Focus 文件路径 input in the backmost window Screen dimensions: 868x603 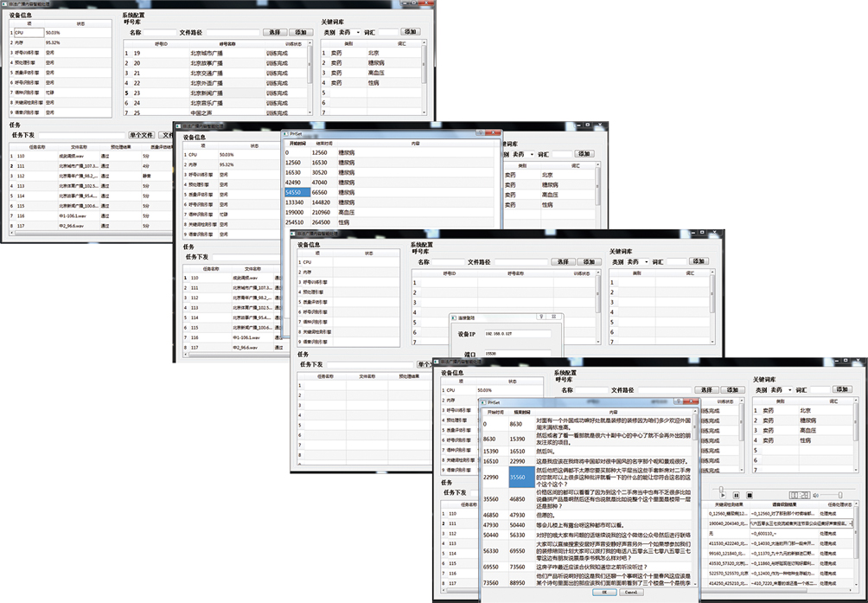(233, 32)
